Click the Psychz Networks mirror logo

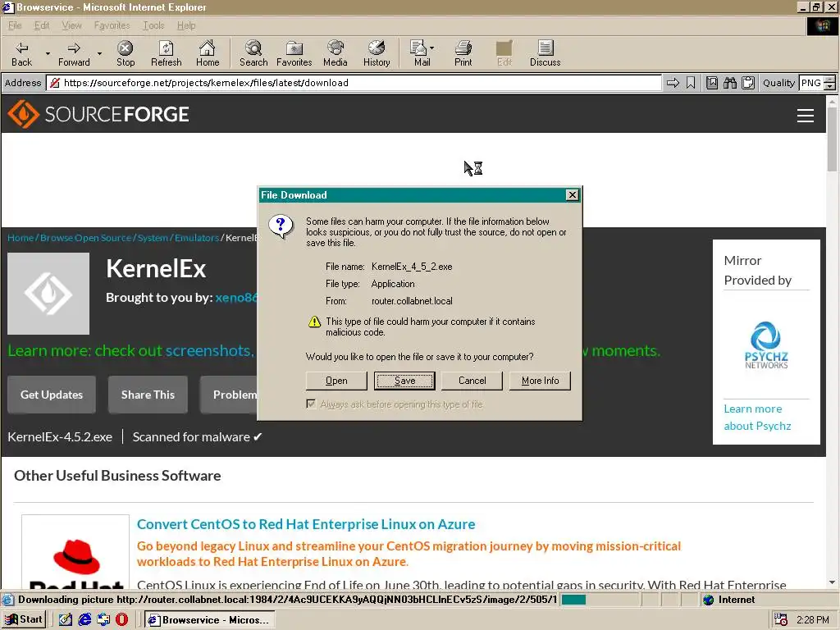point(766,345)
